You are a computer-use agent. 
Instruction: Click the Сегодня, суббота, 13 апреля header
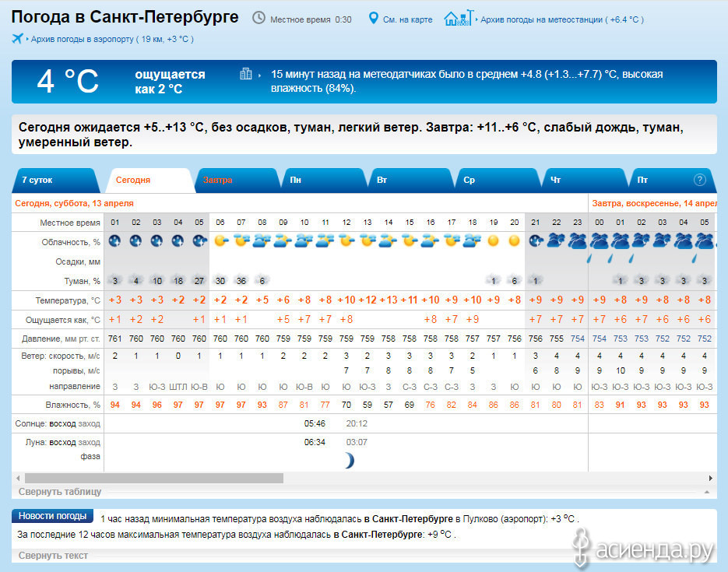pos(74,203)
